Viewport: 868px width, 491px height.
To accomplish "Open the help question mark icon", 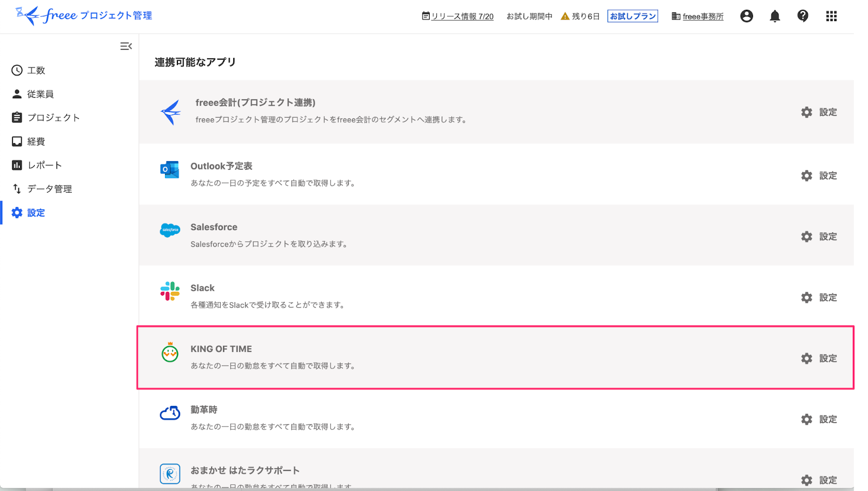I will [803, 16].
